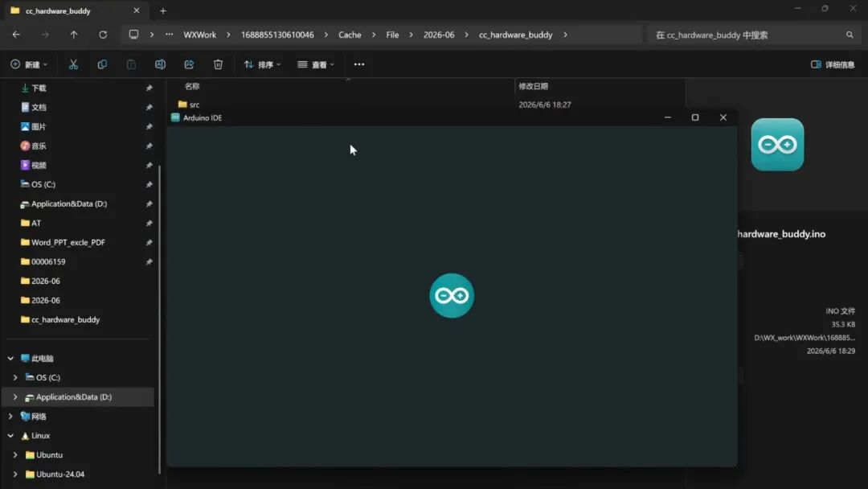Toggle the 详细信息 details pane
868x489 pixels.
pos(833,65)
